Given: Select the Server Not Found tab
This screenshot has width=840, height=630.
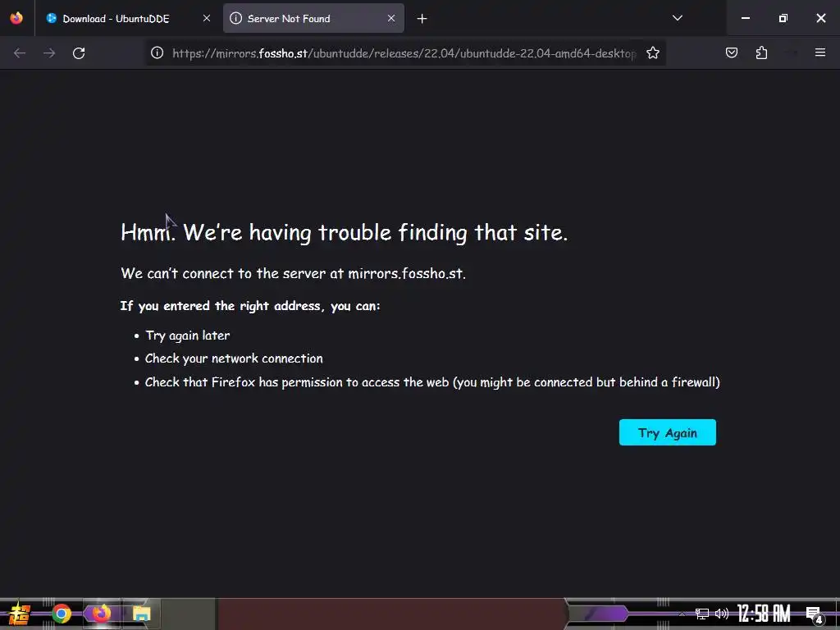Looking at the screenshot, I should (313, 18).
